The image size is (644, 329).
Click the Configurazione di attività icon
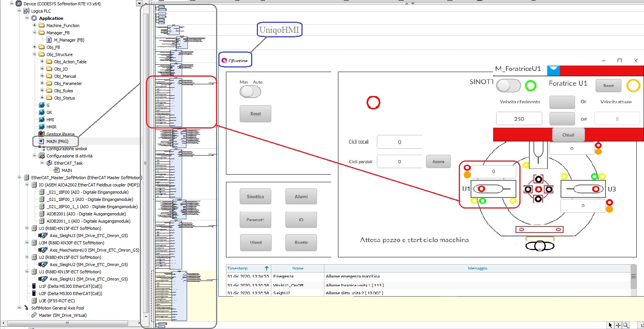pos(42,156)
